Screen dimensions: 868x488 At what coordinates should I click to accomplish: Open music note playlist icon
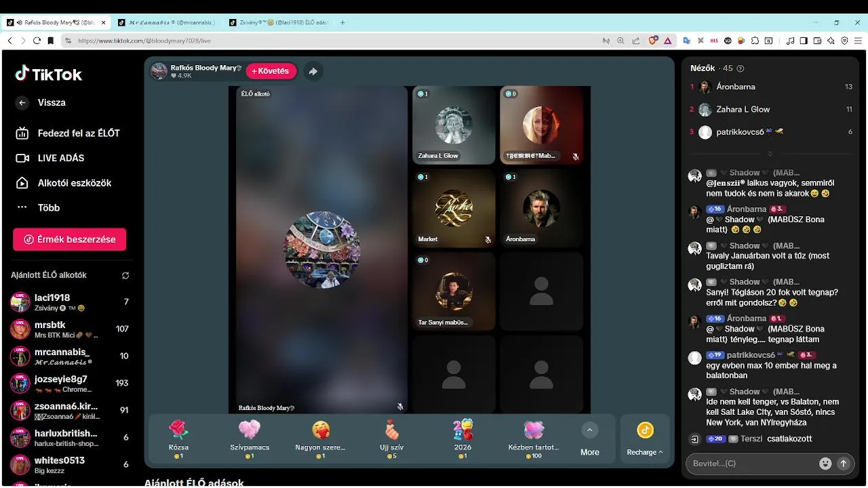pyautogui.click(x=790, y=41)
